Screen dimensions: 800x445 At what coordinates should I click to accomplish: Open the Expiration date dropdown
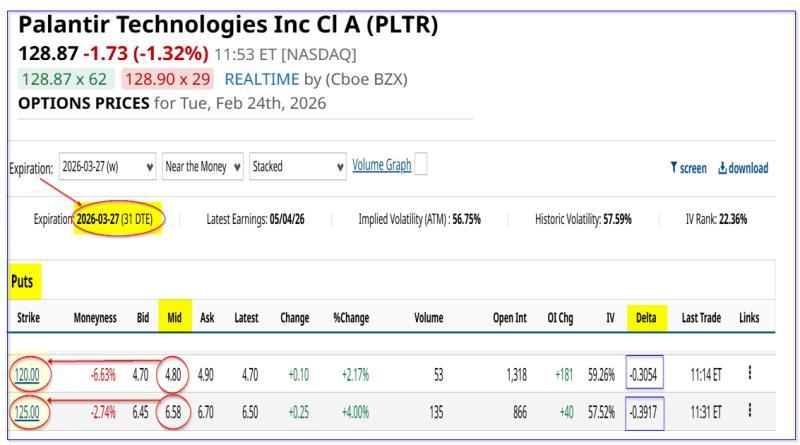108,167
